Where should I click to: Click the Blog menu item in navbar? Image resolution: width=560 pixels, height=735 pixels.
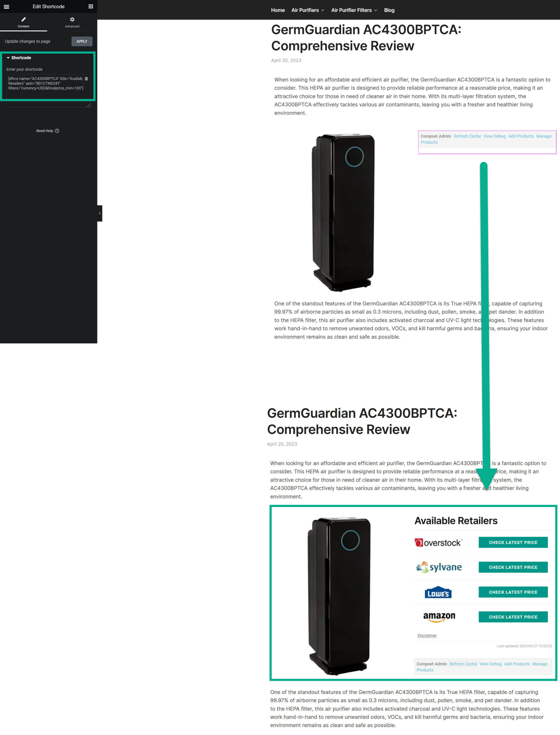tap(389, 9)
